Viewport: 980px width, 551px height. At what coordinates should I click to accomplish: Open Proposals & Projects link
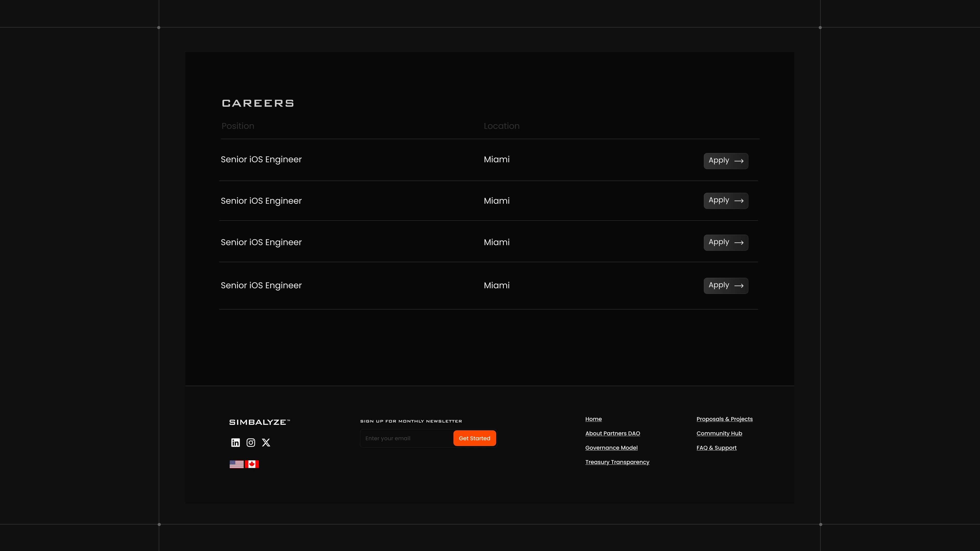[x=724, y=419]
